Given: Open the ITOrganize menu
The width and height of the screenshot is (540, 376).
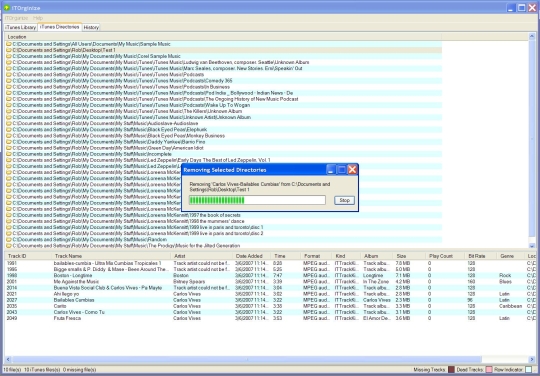Looking at the screenshot, I should [17, 18].
